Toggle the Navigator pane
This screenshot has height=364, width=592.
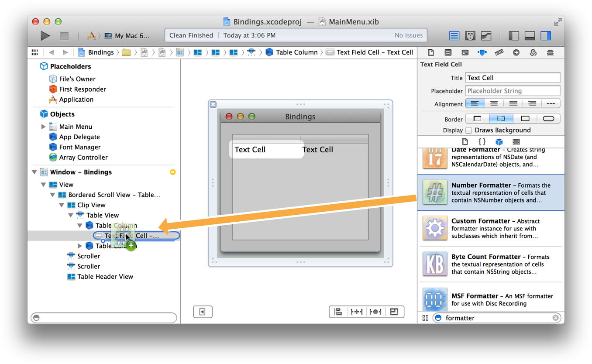(x=514, y=36)
